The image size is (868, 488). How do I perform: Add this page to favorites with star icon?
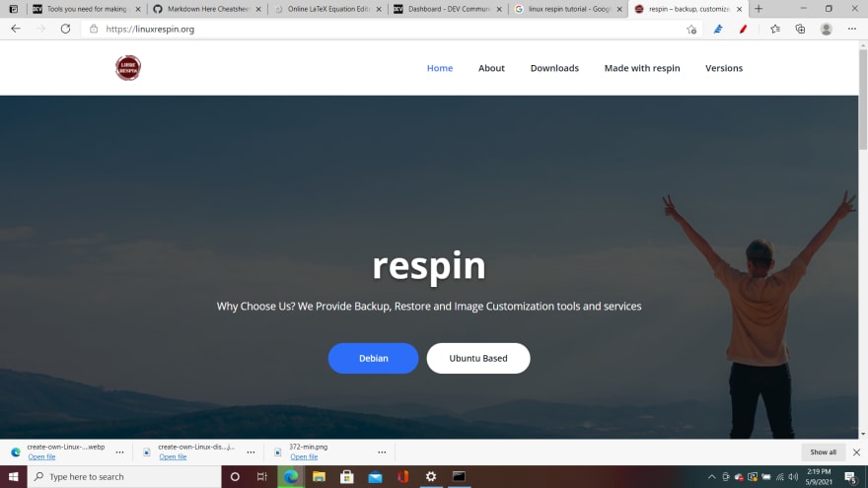(x=691, y=30)
